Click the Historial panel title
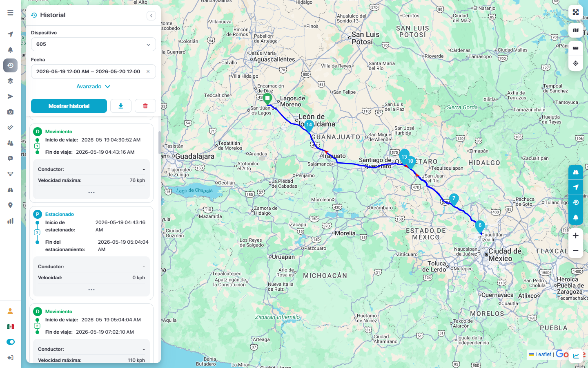 tap(53, 15)
